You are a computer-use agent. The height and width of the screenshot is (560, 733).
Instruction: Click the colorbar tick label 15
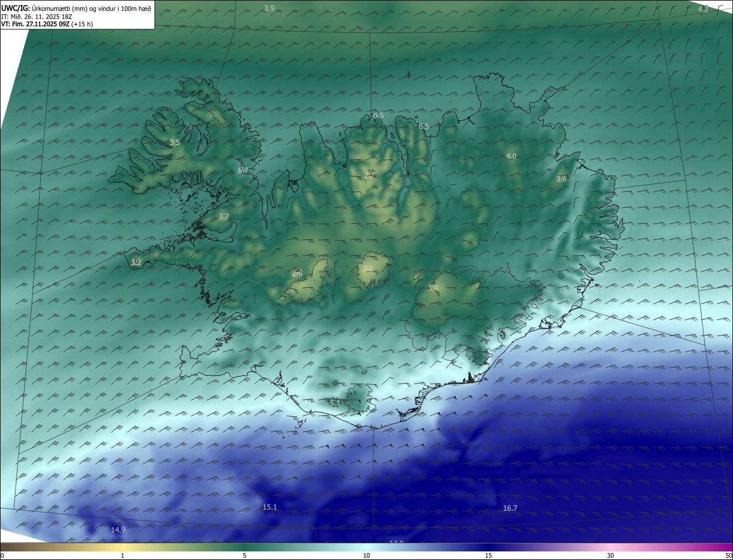(x=488, y=555)
